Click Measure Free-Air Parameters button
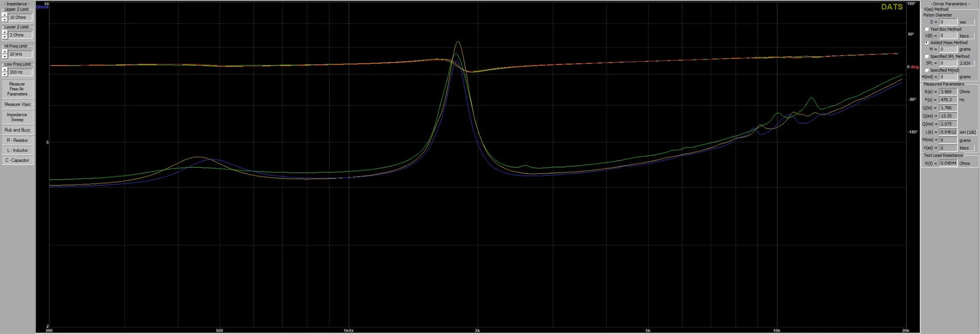Image resolution: width=980 pixels, height=334 pixels. pos(17,89)
